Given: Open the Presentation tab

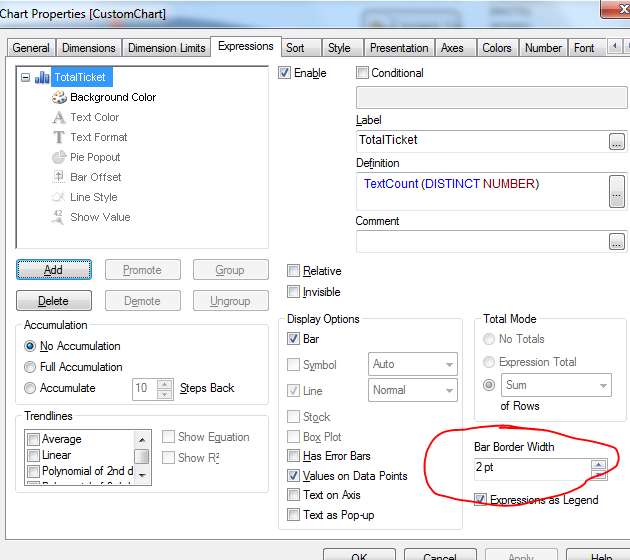Looking at the screenshot, I should (399, 48).
